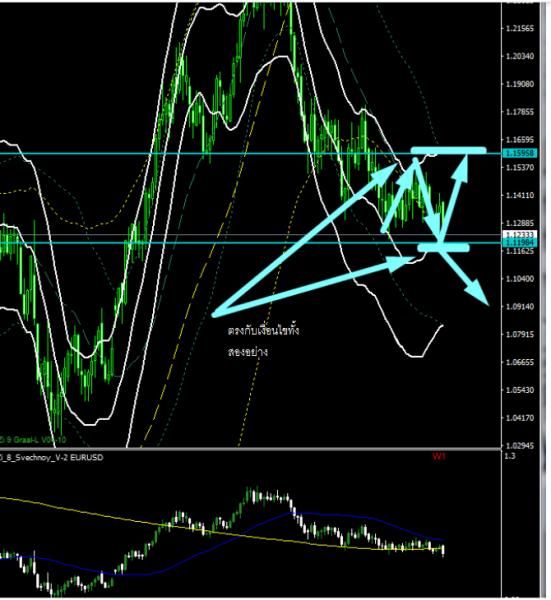Click the vertical scrollbar at right edge
Screen dimensions: 551x600
543,300
